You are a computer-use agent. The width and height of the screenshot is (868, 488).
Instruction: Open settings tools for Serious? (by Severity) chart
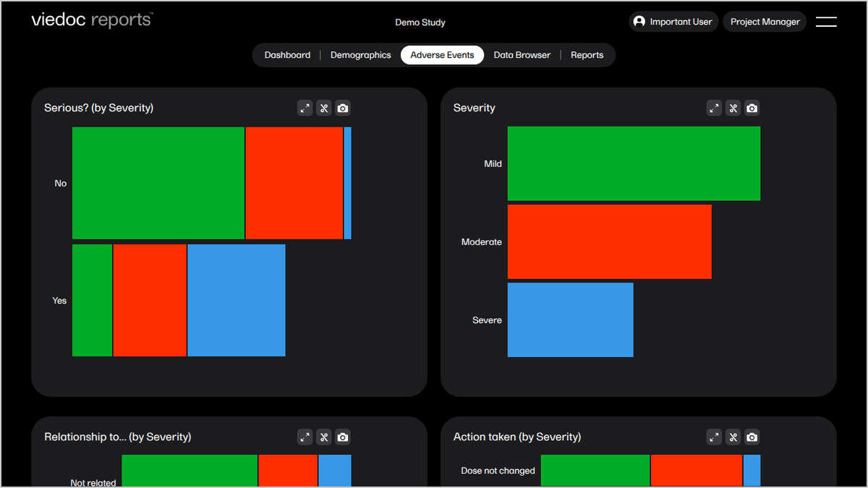[324, 108]
